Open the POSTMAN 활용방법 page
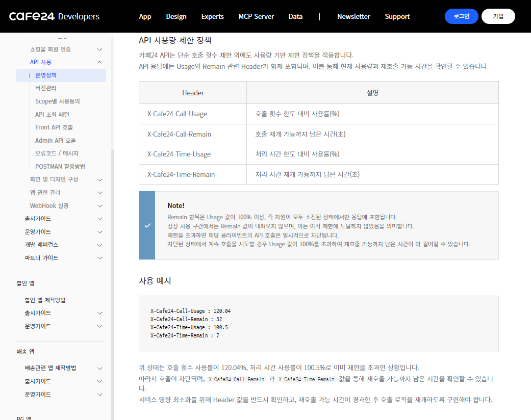The width and height of the screenshot is (531, 420). 60,167
